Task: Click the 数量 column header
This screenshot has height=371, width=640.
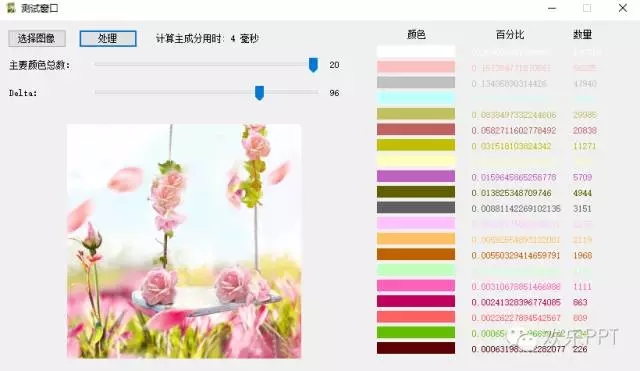Action: (x=582, y=35)
